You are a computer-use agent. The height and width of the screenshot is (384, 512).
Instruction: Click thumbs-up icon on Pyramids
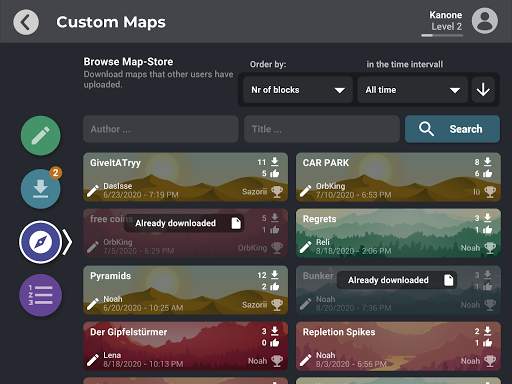(275, 287)
